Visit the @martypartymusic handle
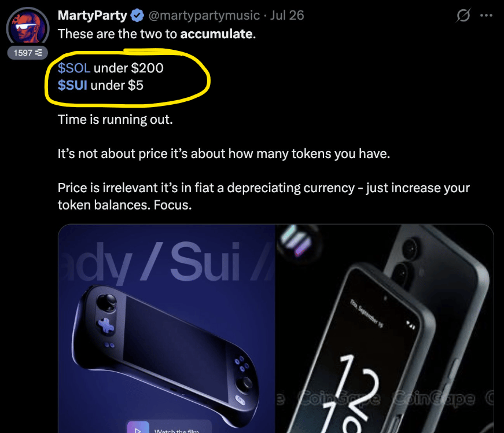The image size is (504, 433). [x=204, y=16]
